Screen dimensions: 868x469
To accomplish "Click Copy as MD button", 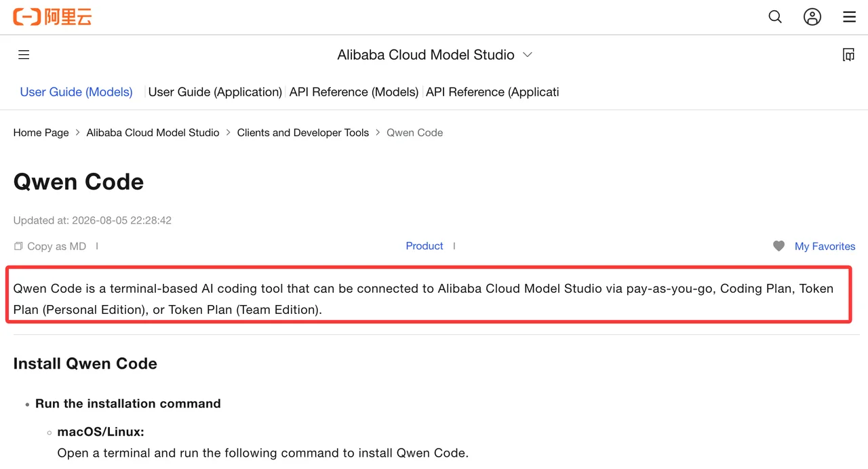I will (50, 246).
